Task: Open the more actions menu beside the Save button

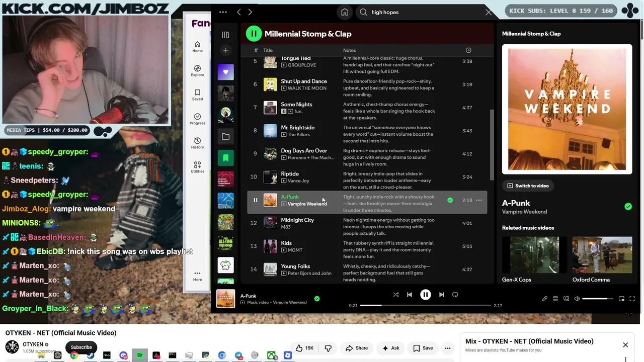Action: pyautogui.click(x=448, y=348)
